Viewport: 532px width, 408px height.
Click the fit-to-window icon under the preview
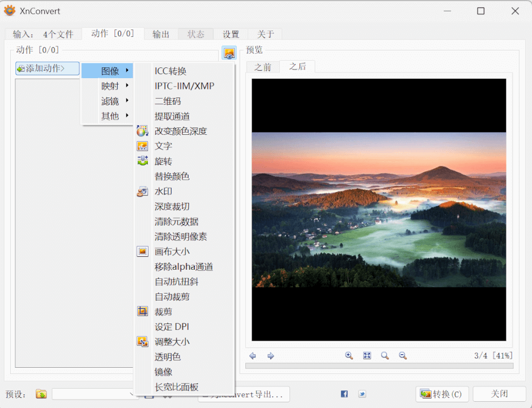pos(367,355)
